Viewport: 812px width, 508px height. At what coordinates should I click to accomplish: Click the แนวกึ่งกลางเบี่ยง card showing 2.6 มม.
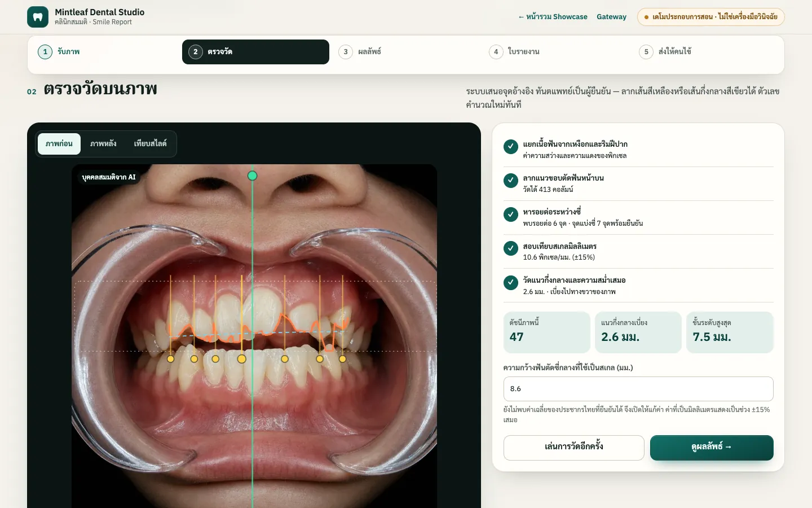click(638, 332)
